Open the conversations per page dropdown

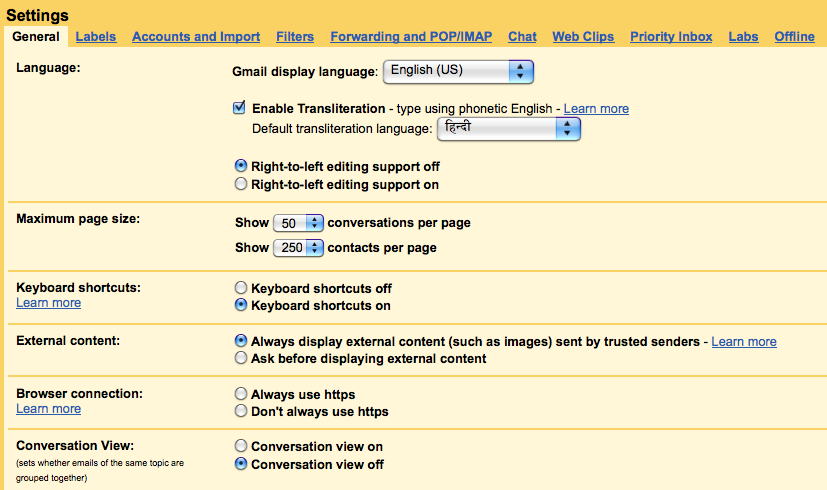[299, 223]
